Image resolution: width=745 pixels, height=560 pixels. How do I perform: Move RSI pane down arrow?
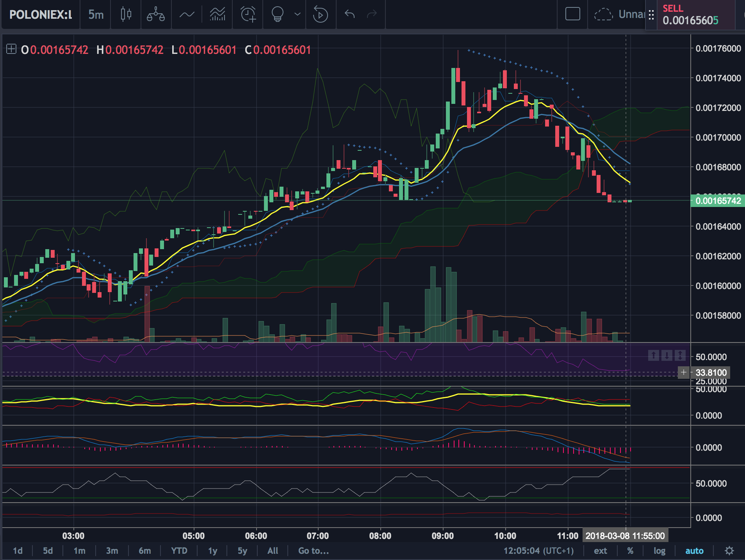tap(667, 355)
